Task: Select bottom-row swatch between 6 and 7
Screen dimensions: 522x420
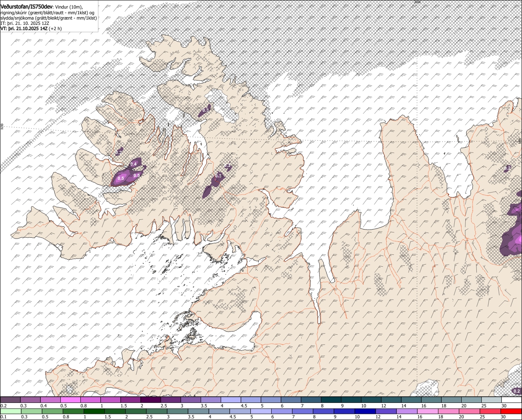Action: pyautogui.click(x=282, y=411)
